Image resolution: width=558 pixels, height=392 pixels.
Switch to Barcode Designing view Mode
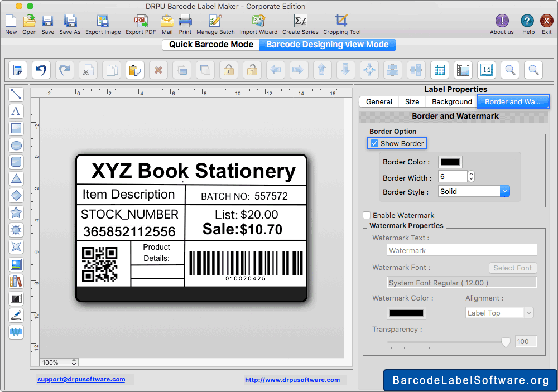pos(328,45)
